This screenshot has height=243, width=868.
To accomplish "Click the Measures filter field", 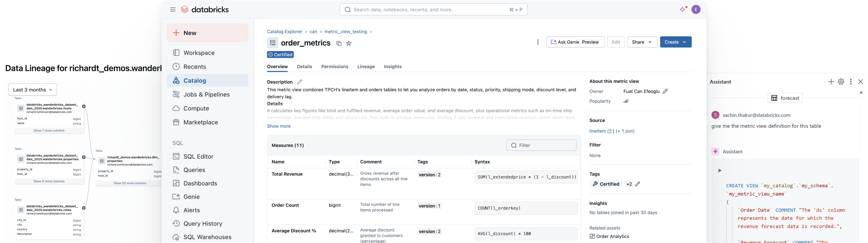I will (x=541, y=145).
